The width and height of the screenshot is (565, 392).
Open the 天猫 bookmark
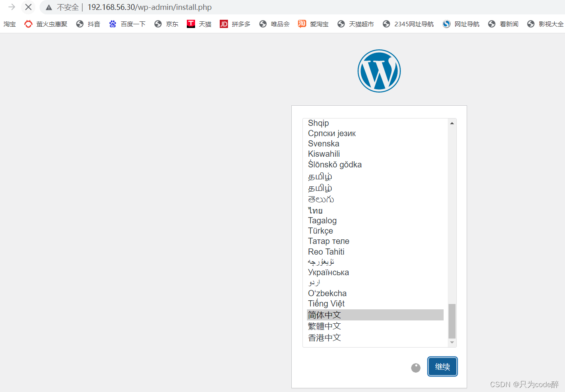199,24
